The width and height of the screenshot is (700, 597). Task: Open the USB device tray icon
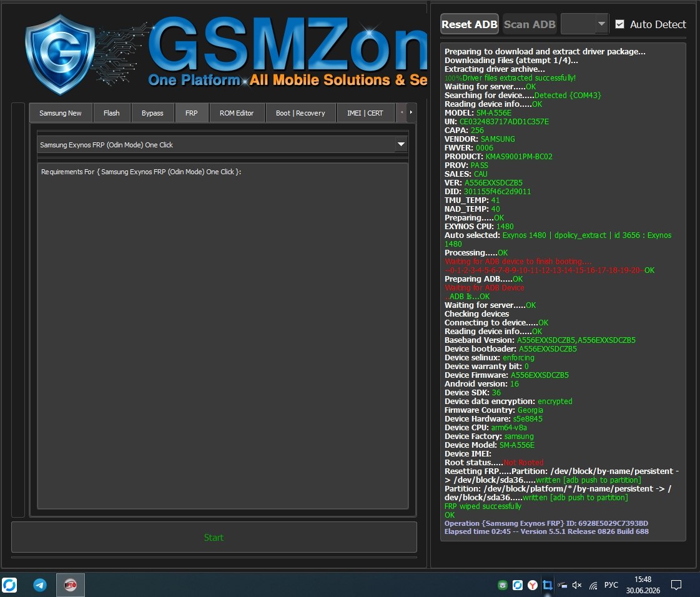tap(563, 585)
